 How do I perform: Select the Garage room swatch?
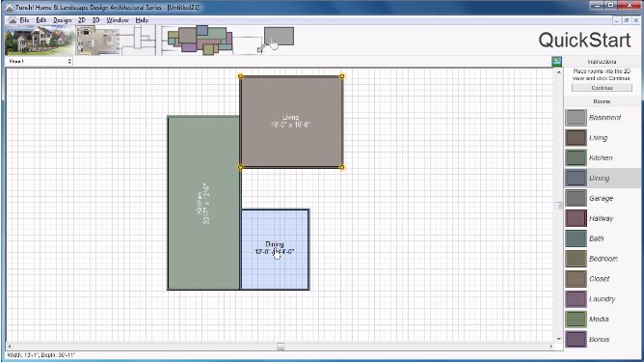pyautogui.click(x=576, y=198)
